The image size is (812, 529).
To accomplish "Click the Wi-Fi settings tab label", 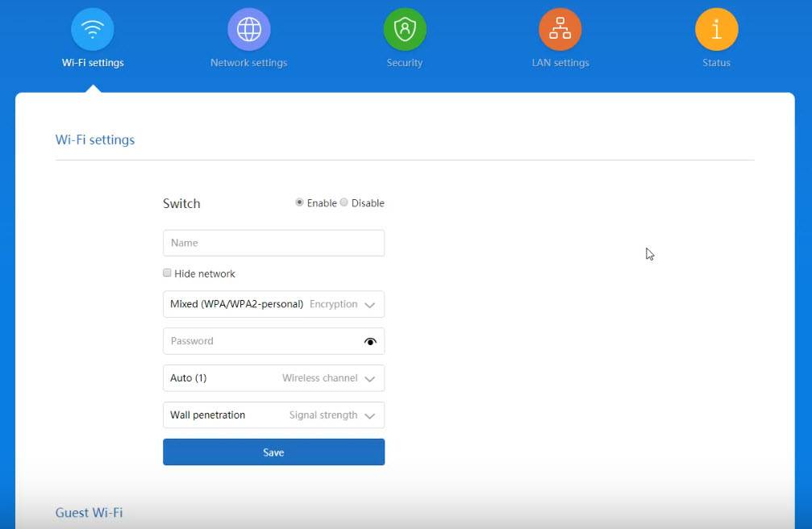I will point(93,63).
